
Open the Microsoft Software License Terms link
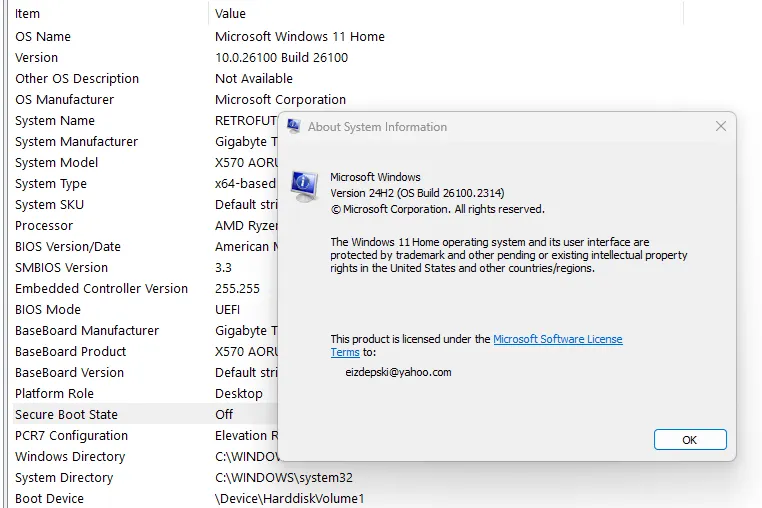point(557,339)
